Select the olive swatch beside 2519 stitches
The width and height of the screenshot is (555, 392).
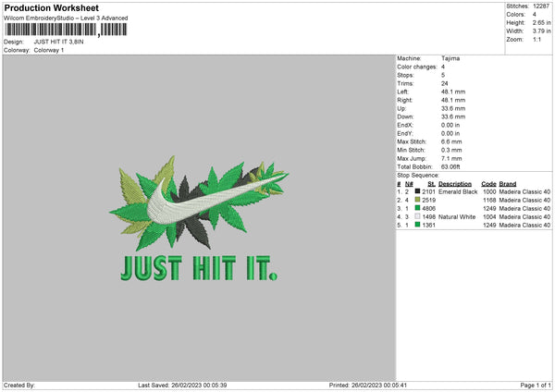(417, 200)
